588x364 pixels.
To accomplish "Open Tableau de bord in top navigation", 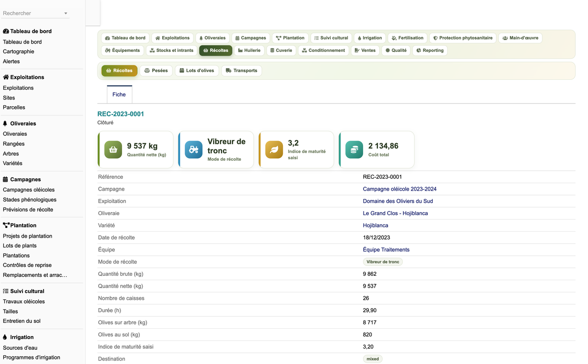I will coord(125,38).
